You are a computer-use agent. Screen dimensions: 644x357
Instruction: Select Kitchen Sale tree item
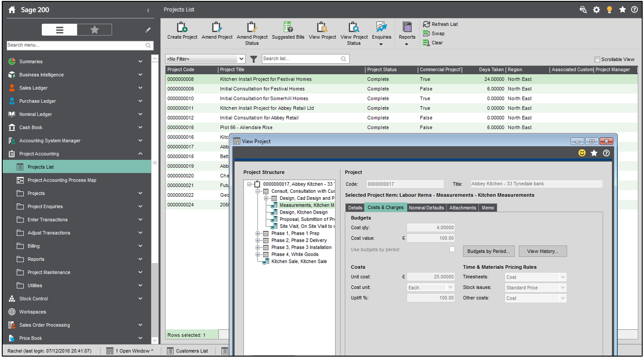[299, 261]
